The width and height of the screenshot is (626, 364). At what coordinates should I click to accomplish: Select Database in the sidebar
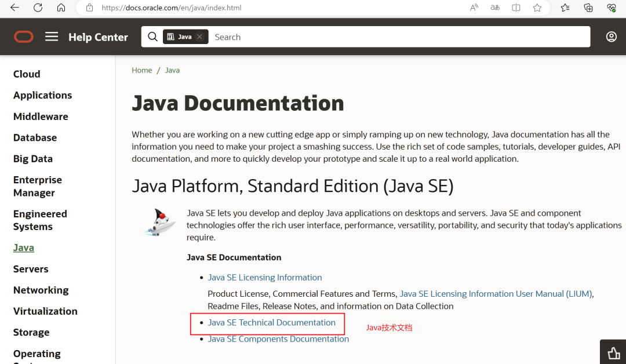pyautogui.click(x=35, y=137)
